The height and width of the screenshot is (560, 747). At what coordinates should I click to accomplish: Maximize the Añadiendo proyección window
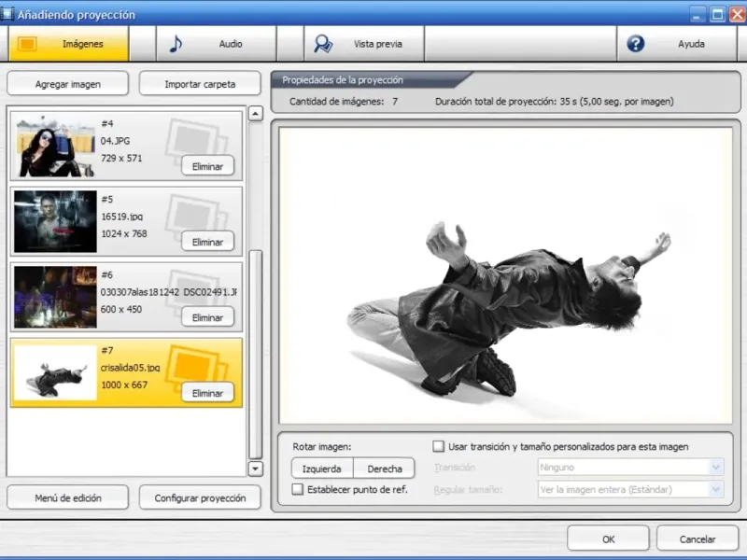717,14
